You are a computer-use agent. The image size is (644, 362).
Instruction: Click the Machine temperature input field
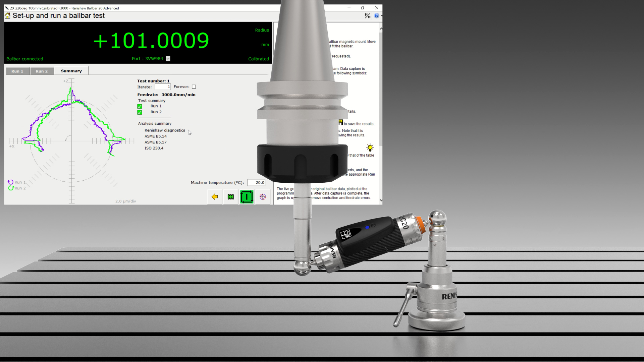256,182
